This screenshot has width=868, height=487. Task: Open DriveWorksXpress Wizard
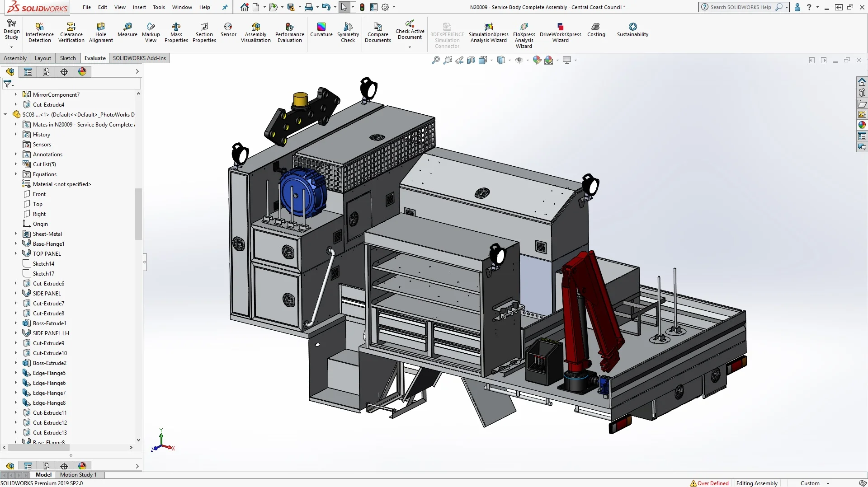click(561, 33)
